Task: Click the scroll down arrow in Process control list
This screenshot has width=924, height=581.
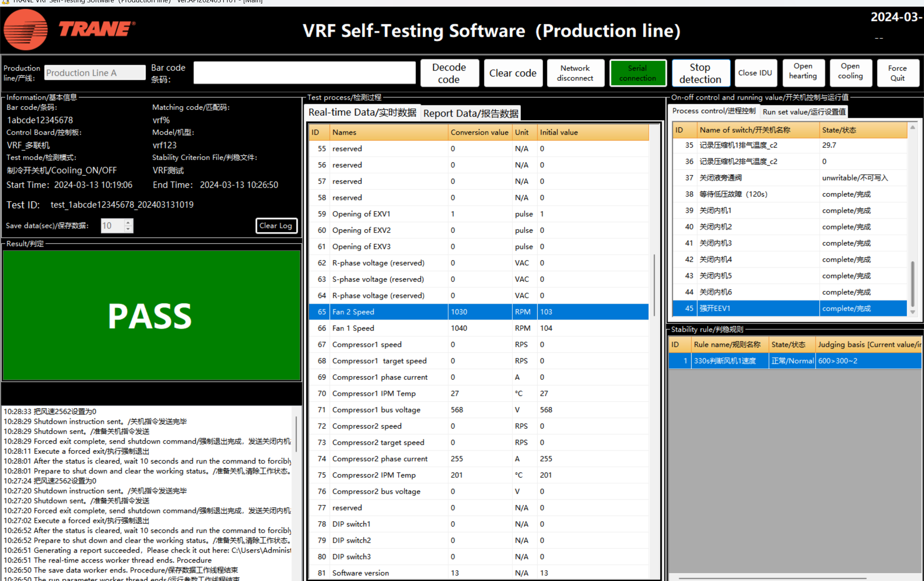Action: pos(912,312)
